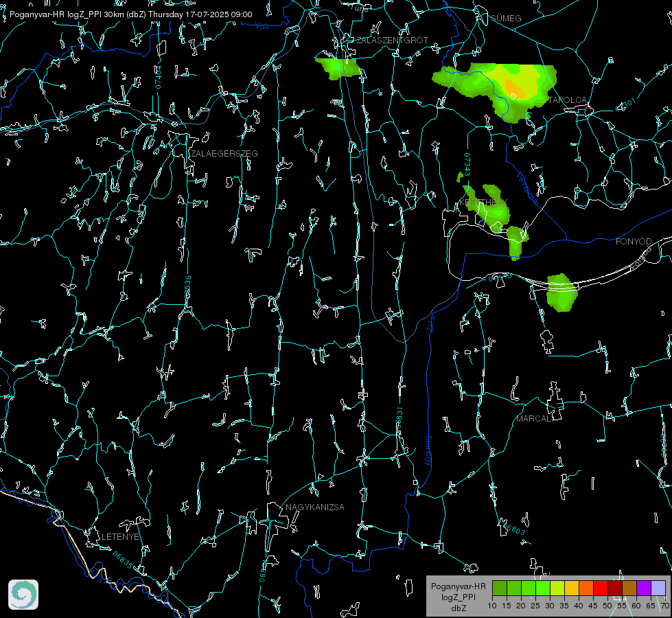The width and height of the screenshot is (672, 618).
Task: Click the ZALAEGERSZEG city label
Action: pos(224,154)
